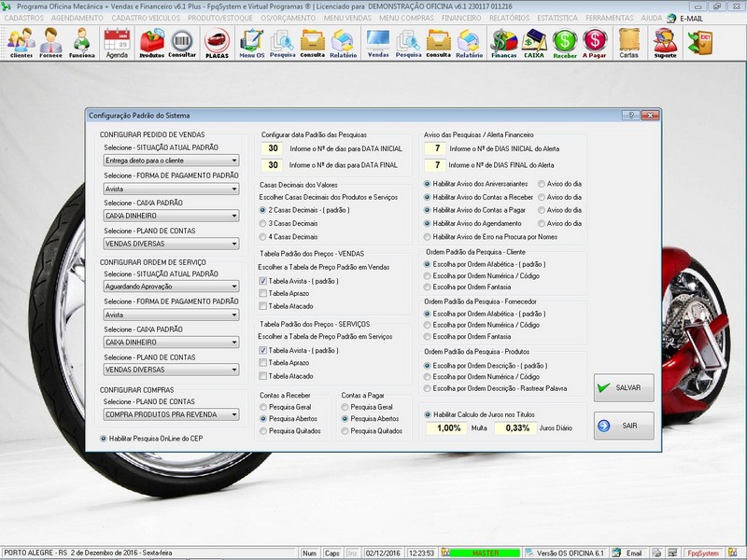
Task: Open the MENU VENDAS menu
Action: [347, 18]
